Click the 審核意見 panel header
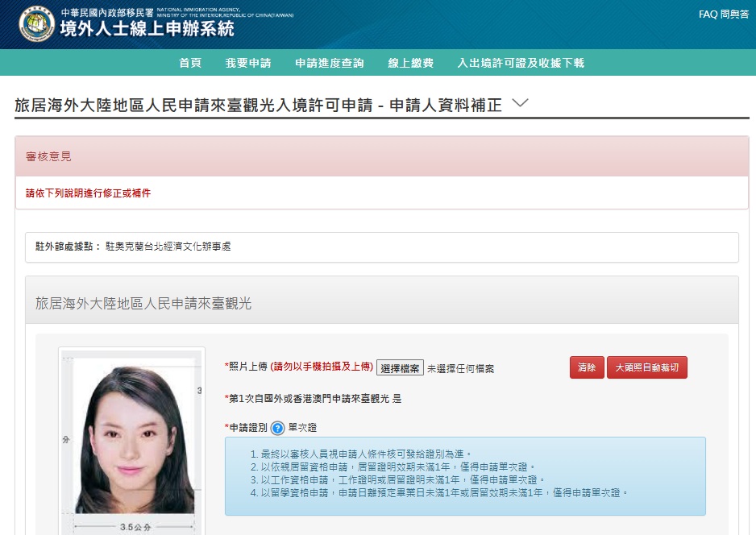 tap(381, 156)
